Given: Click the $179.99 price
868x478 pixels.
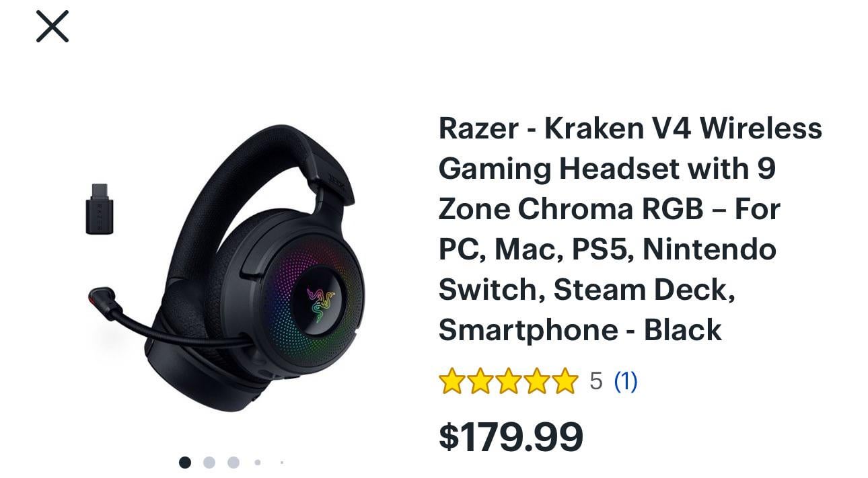Looking at the screenshot, I should [511, 437].
